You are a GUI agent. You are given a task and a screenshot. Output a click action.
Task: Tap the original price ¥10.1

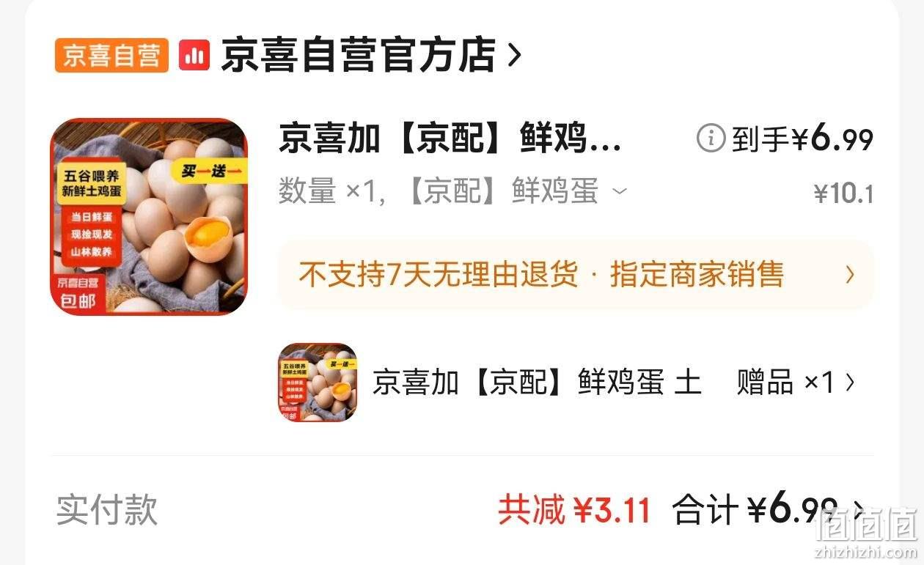pyautogui.click(x=843, y=194)
